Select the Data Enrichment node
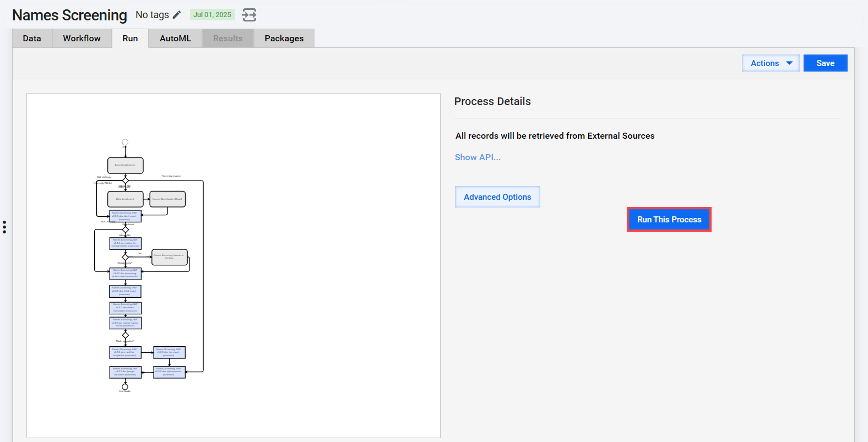The width and height of the screenshot is (868, 442). tap(126, 199)
